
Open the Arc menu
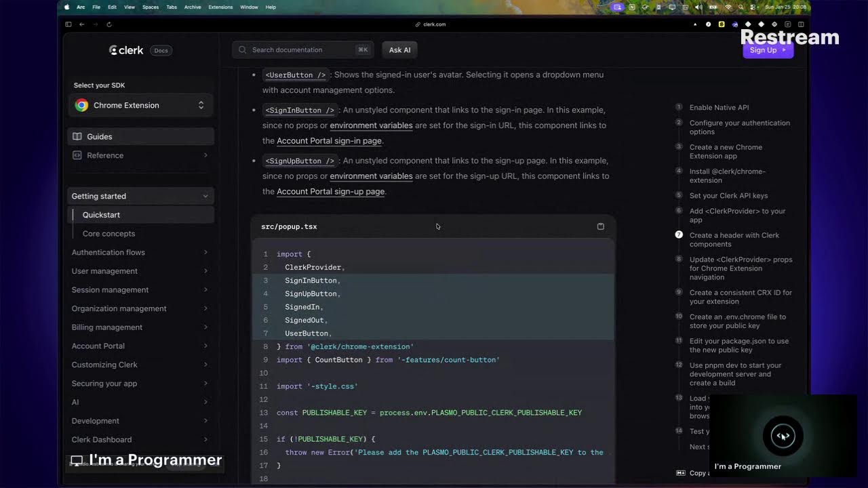[x=81, y=7]
